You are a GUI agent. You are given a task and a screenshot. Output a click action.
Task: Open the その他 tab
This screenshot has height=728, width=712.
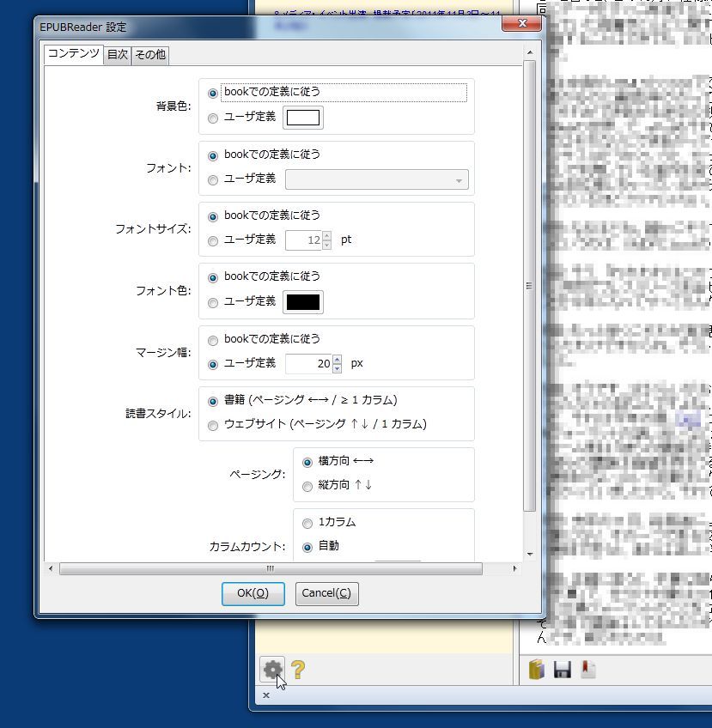150,55
